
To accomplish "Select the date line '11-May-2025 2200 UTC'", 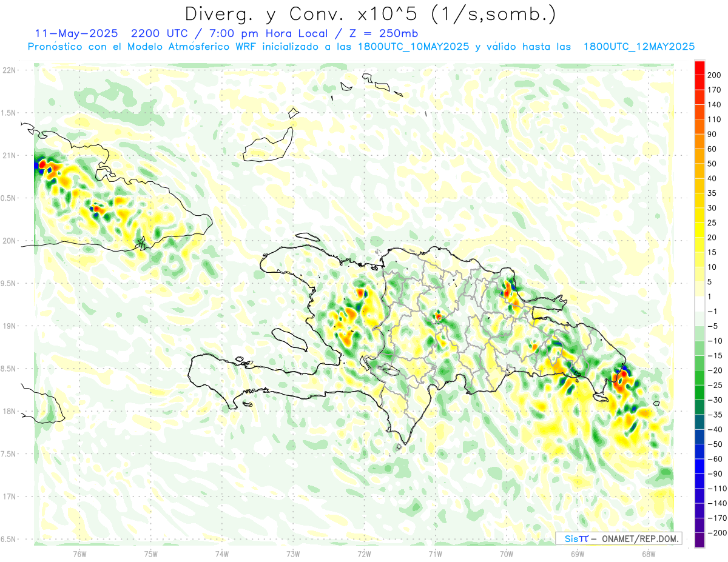I will tap(111, 33).
